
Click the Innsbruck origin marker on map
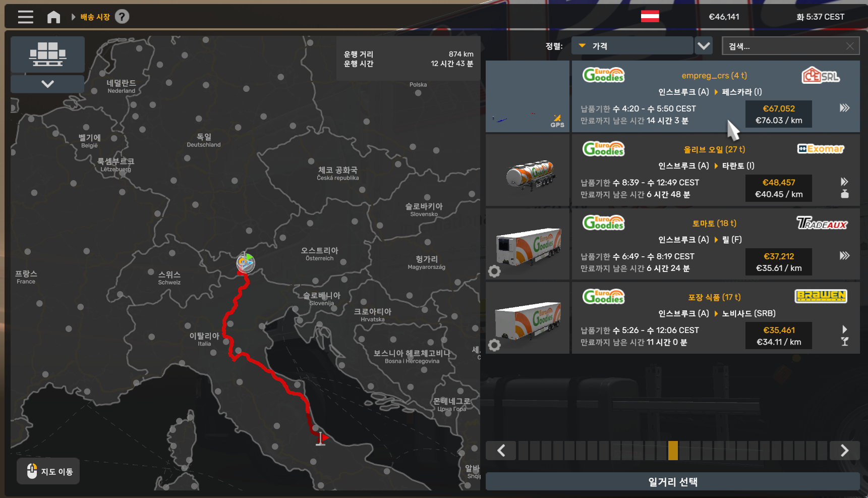[246, 263]
